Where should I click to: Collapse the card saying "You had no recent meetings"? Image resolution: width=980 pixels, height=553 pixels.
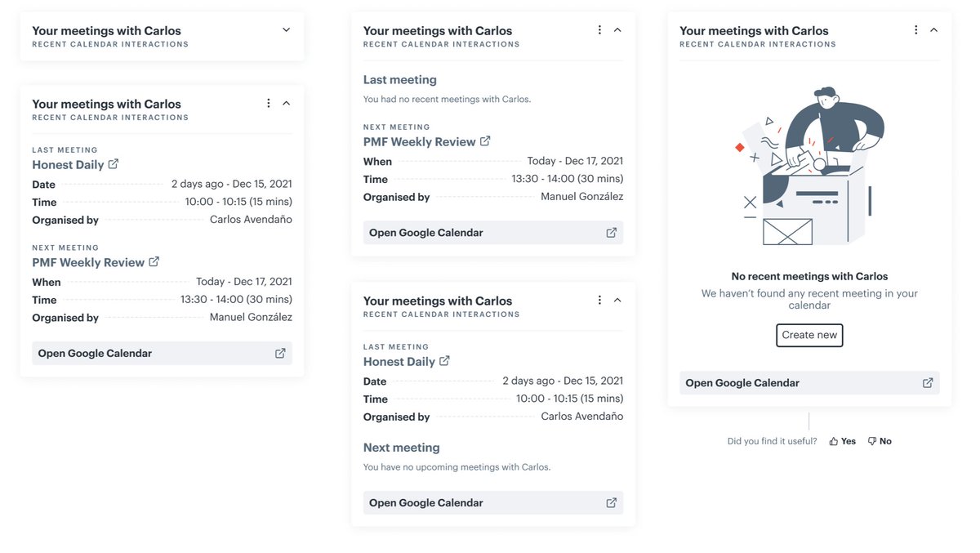coord(617,30)
